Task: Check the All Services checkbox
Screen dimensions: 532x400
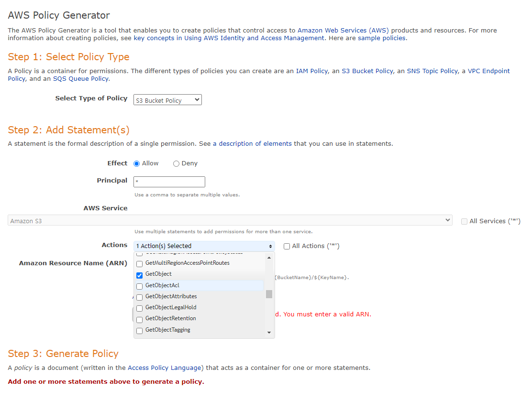Action: (464, 221)
